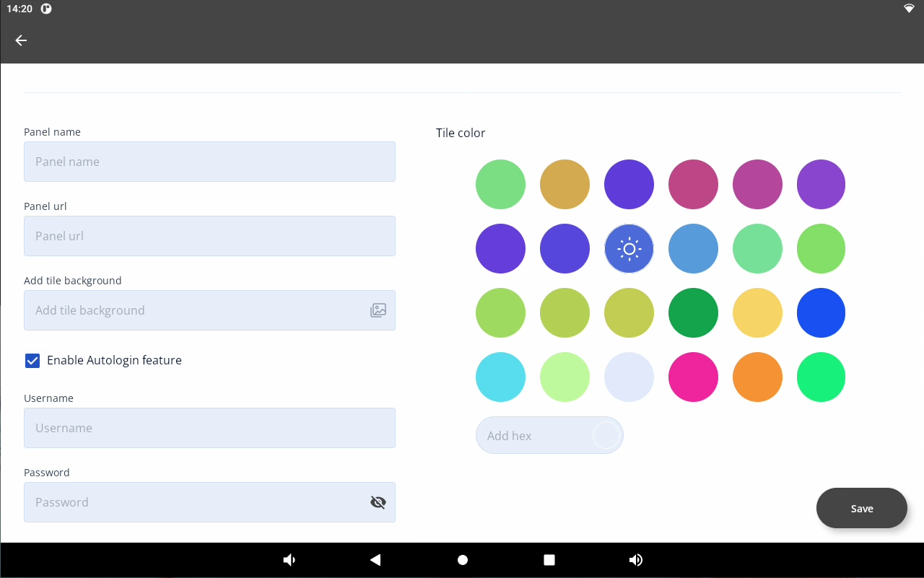Select the currently highlighted sun-icon swatch
This screenshot has width=924, height=578.
pos(629,248)
